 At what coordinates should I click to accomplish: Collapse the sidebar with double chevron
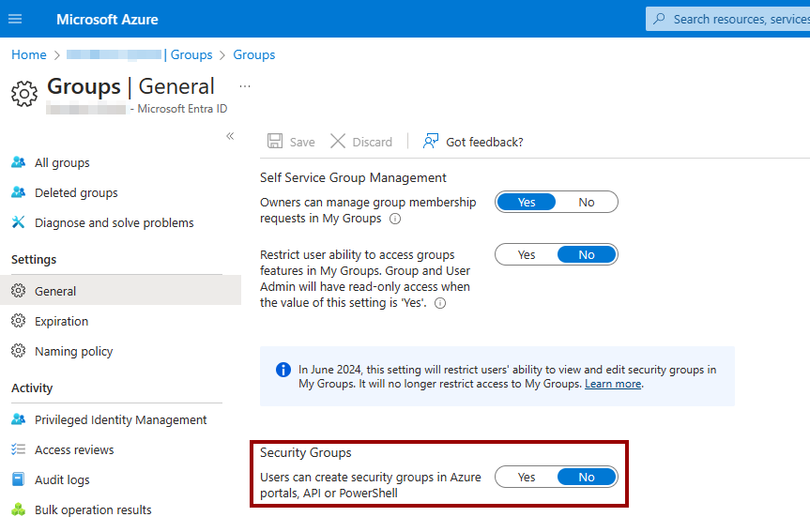click(230, 136)
